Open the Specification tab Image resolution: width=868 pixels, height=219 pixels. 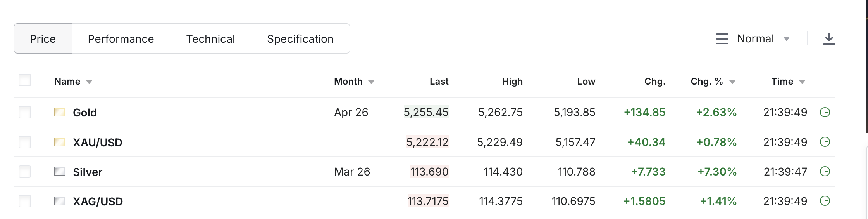[300, 39]
